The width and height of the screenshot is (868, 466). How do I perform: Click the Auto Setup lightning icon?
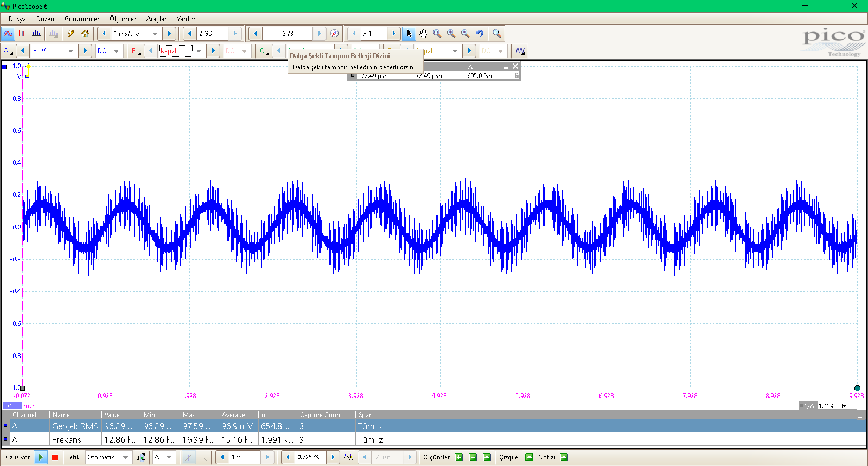tap(71, 34)
